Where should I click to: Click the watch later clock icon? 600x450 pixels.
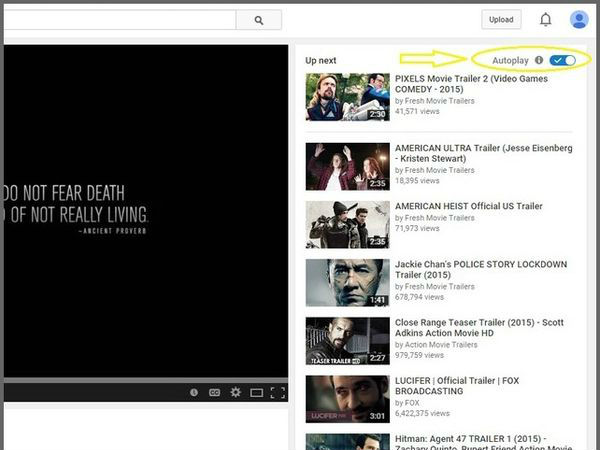(x=194, y=393)
